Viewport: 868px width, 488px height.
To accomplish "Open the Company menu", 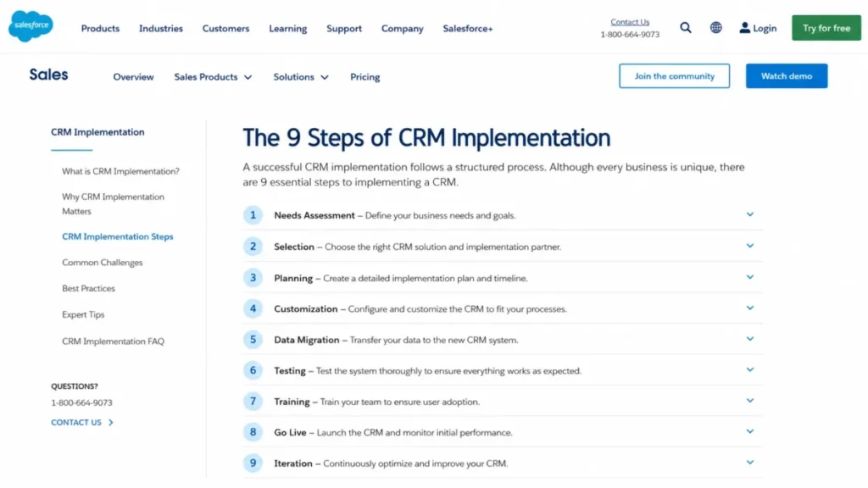I will (x=403, y=28).
